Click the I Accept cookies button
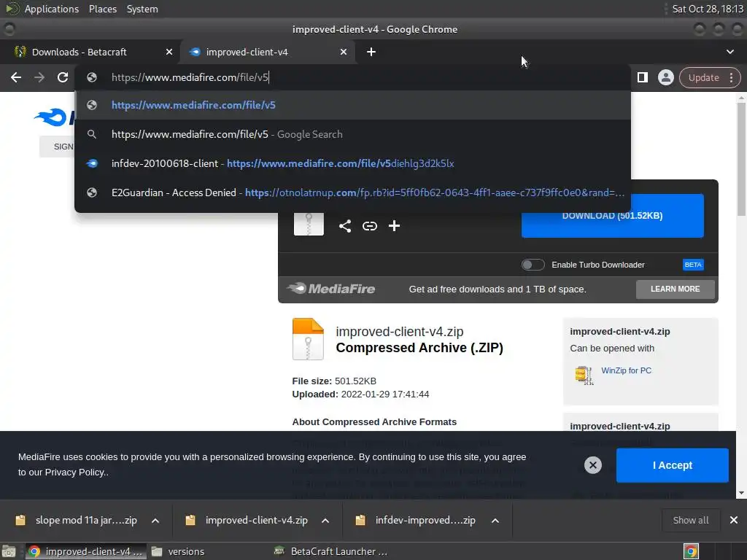Screen dimensions: 747x560 (x=672, y=465)
